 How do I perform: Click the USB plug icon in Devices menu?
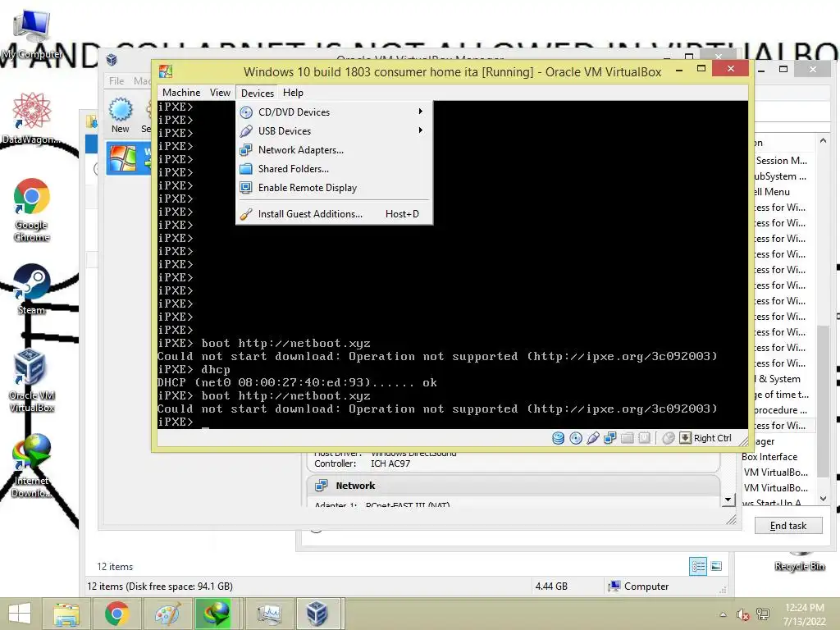click(246, 130)
